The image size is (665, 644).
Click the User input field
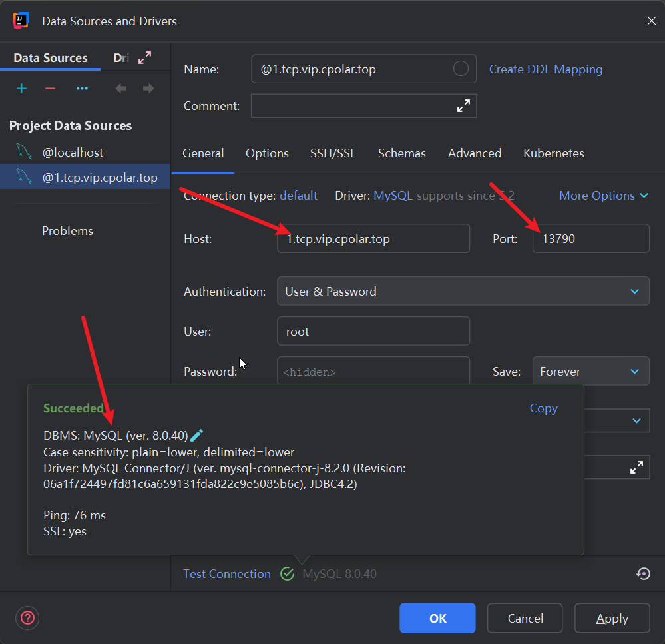373,331
